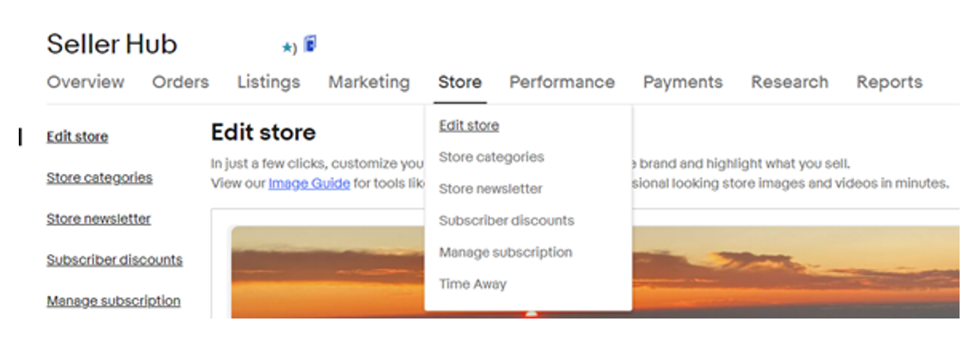Open the Overview tab

(86, 82)
